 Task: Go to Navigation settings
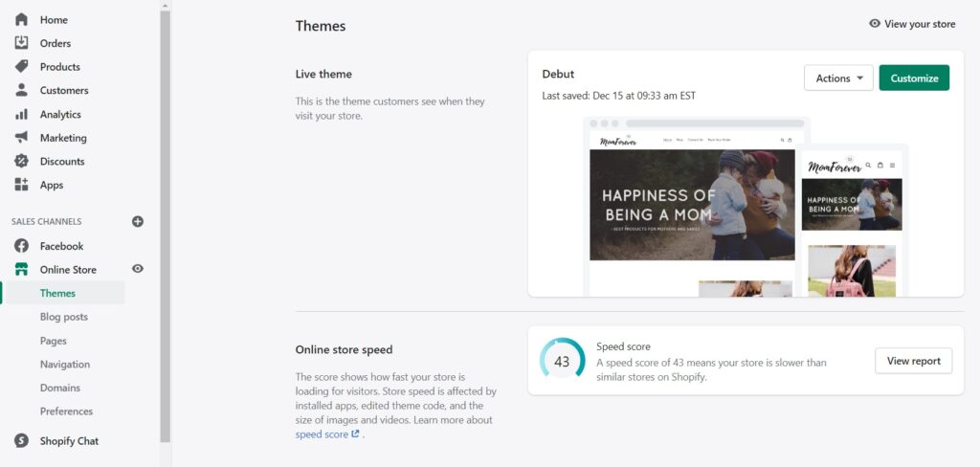65,364
